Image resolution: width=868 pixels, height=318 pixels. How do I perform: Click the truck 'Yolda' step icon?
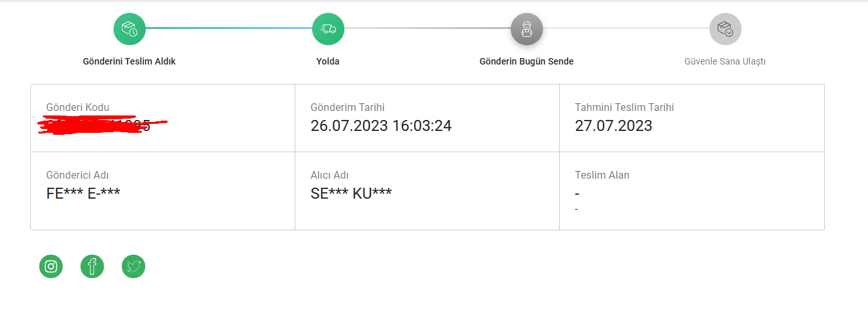[x=328, y=28]
